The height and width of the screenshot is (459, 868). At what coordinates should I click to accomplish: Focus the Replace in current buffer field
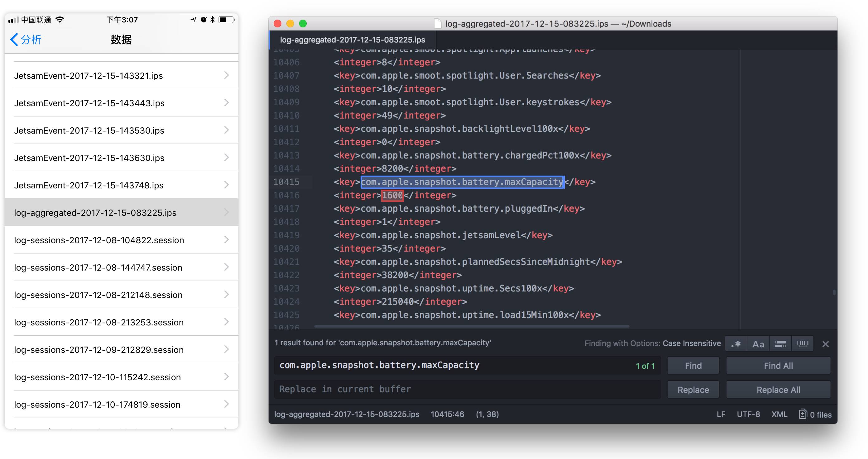(x=468, y=389)
